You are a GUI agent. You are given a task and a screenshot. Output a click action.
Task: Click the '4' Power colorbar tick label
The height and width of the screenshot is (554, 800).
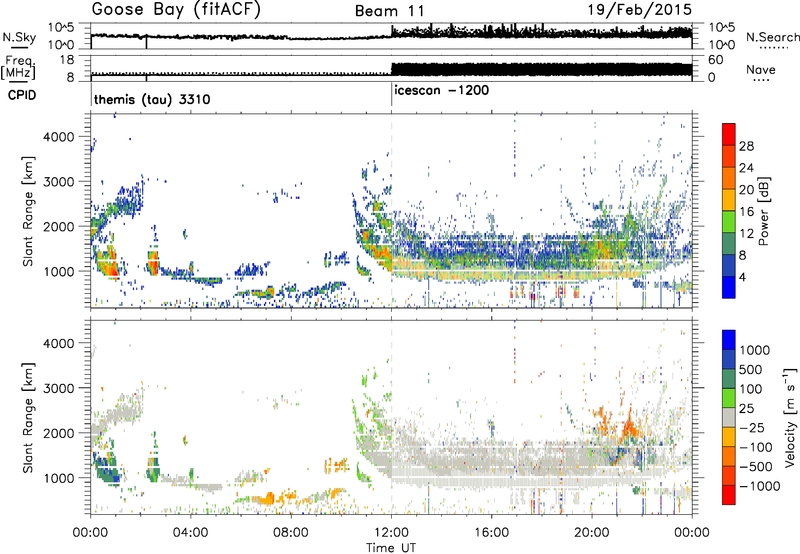coord(742,277)
